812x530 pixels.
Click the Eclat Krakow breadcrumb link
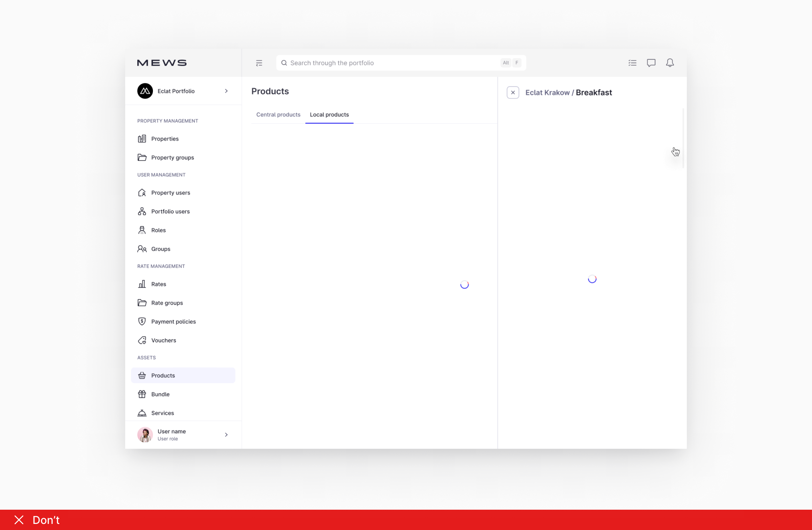547,92
